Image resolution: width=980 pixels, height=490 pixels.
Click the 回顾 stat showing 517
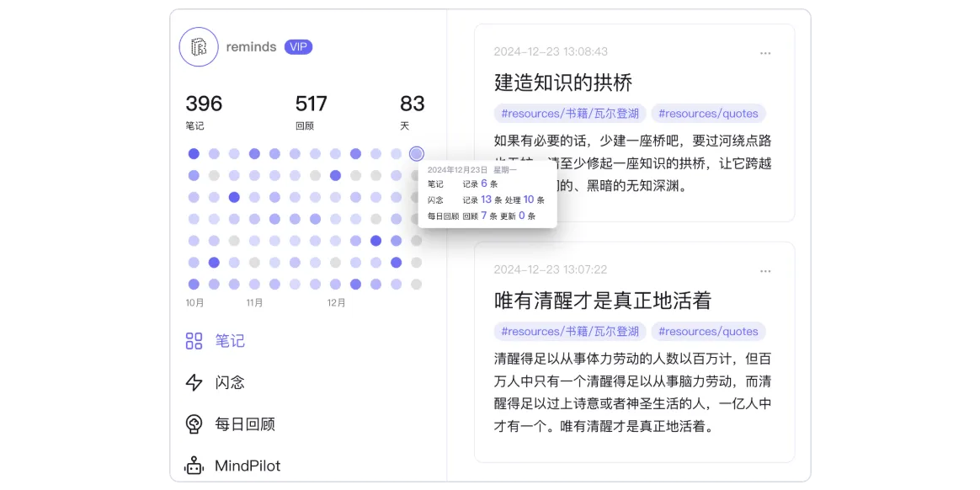311,104
